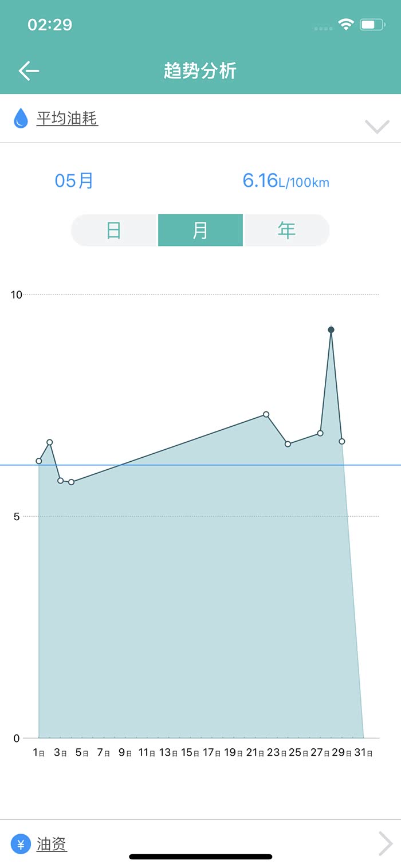Tap the battery status icon
This screenshot has width=401, height=868.
pyautogui.click(x=372, y=25)
